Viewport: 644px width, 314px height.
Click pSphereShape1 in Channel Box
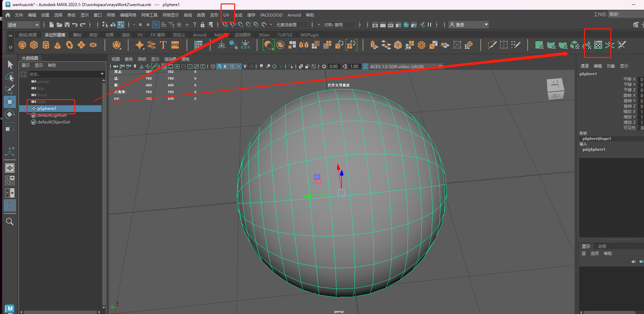(x=596, y=139)
